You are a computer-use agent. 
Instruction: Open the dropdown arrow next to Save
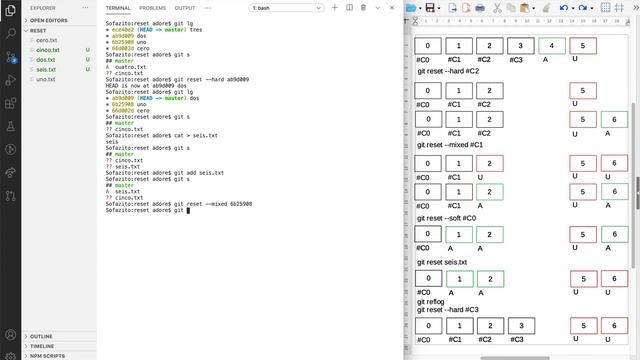coord(439,8)
